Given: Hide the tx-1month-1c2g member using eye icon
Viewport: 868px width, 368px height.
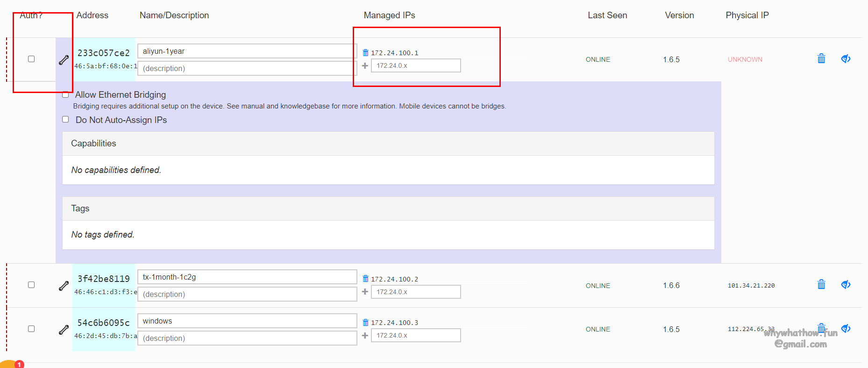Looking at the screenshot, I should 846,285.
